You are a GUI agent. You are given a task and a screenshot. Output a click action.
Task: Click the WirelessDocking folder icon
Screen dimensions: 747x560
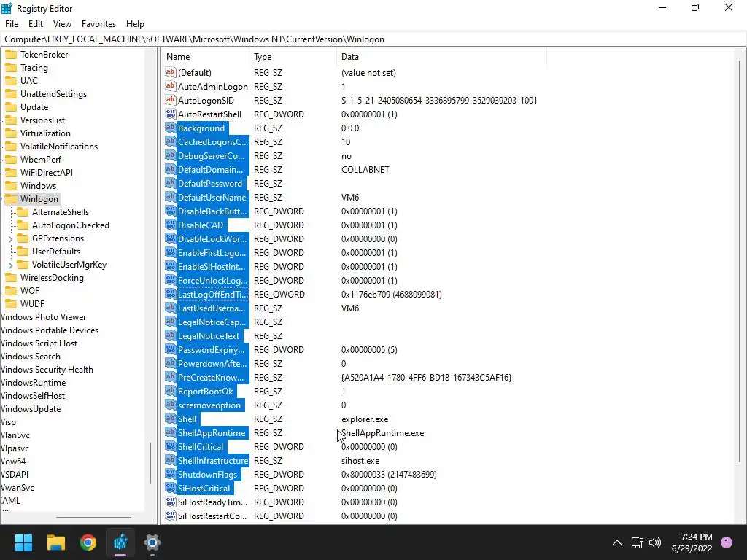point(10,278)
